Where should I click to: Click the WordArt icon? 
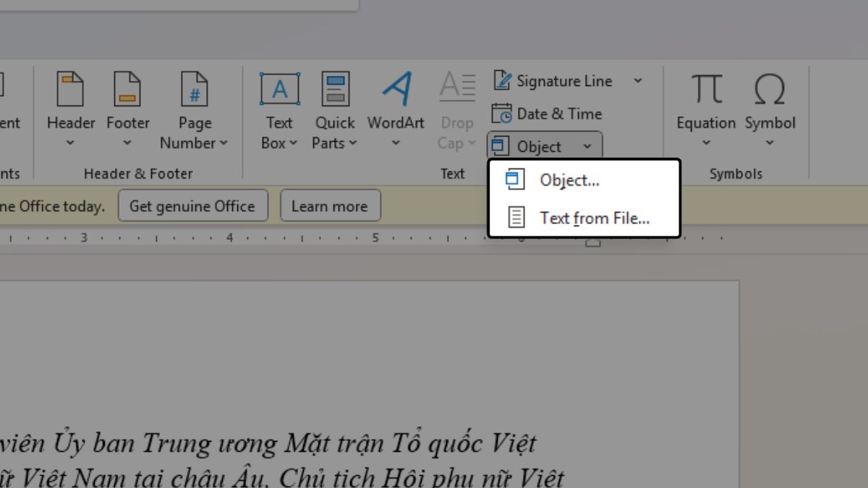(396, 89)
